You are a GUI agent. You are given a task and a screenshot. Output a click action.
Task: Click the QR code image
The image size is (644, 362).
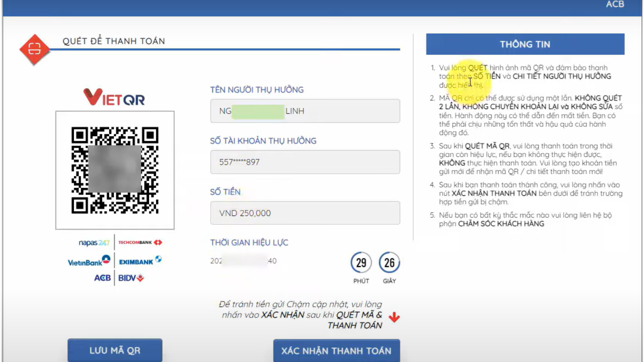coord(115,170)
